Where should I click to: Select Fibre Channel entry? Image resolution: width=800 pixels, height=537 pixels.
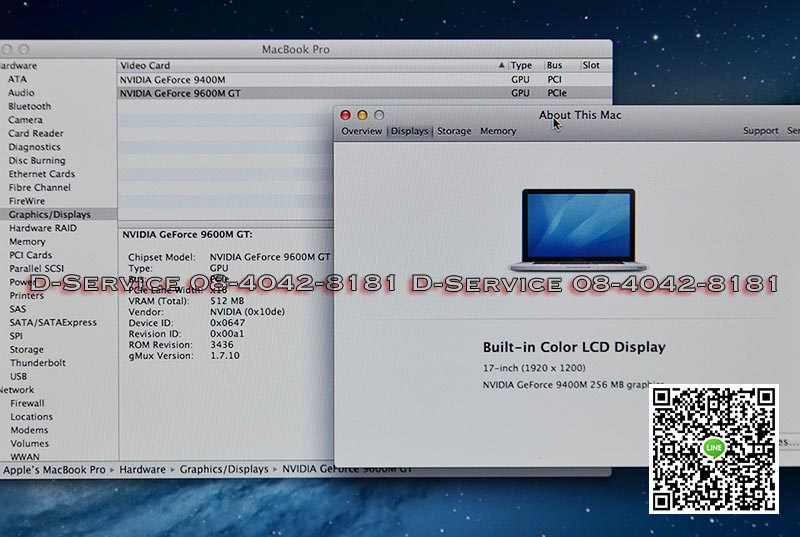[39, 187]
